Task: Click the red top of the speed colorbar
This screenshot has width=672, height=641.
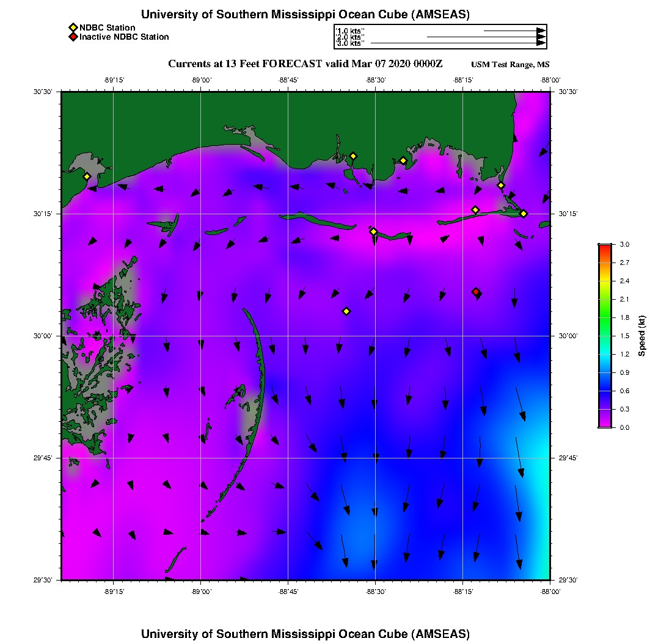Action: [x=604, y=247]
